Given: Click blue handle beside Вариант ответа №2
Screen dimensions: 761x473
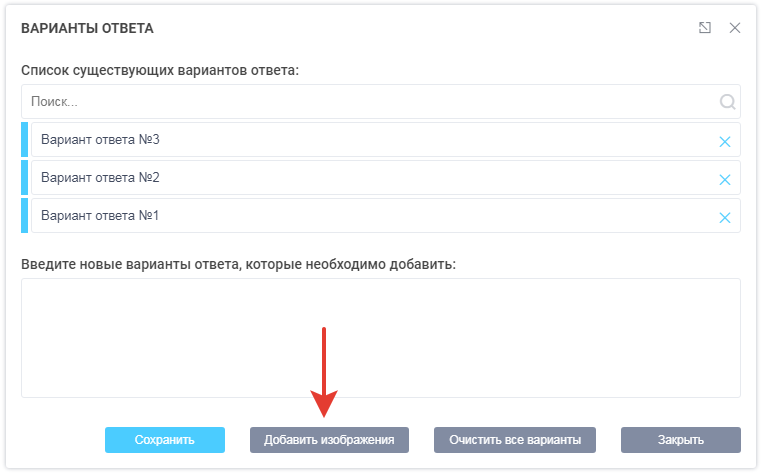Looking at the screenshot, I should click(25, 178).
